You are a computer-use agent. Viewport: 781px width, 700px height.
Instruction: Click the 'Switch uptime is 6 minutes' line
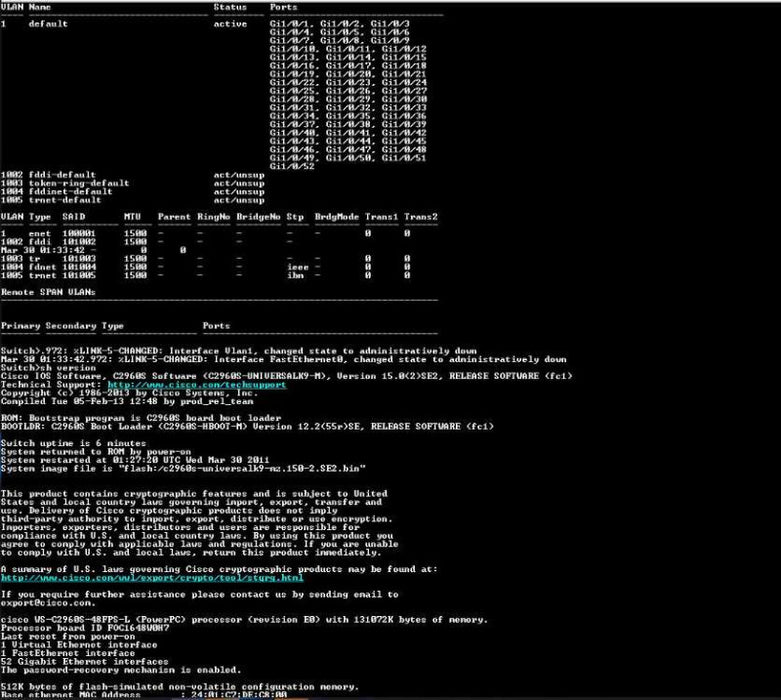pos(73,443)
